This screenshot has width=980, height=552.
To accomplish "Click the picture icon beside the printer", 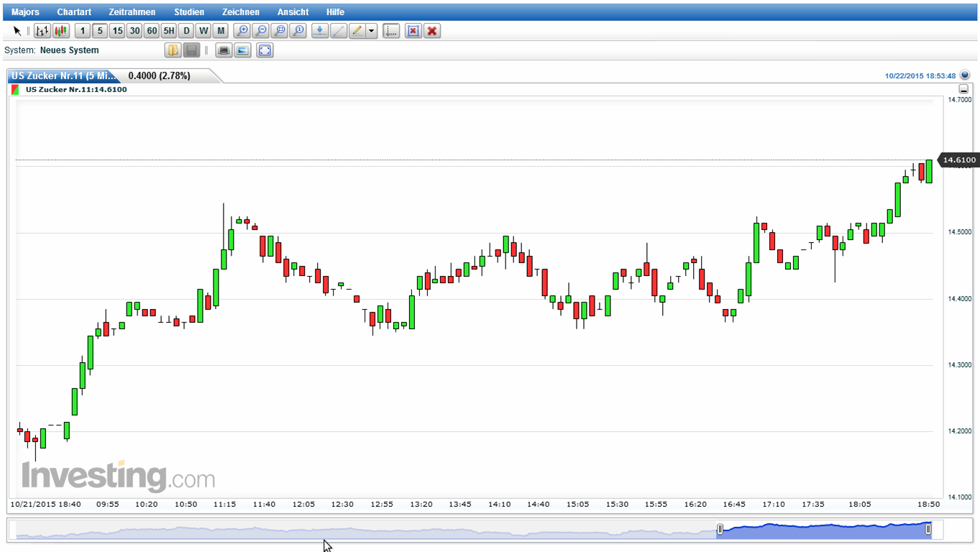I will click(x=243, y=50).
